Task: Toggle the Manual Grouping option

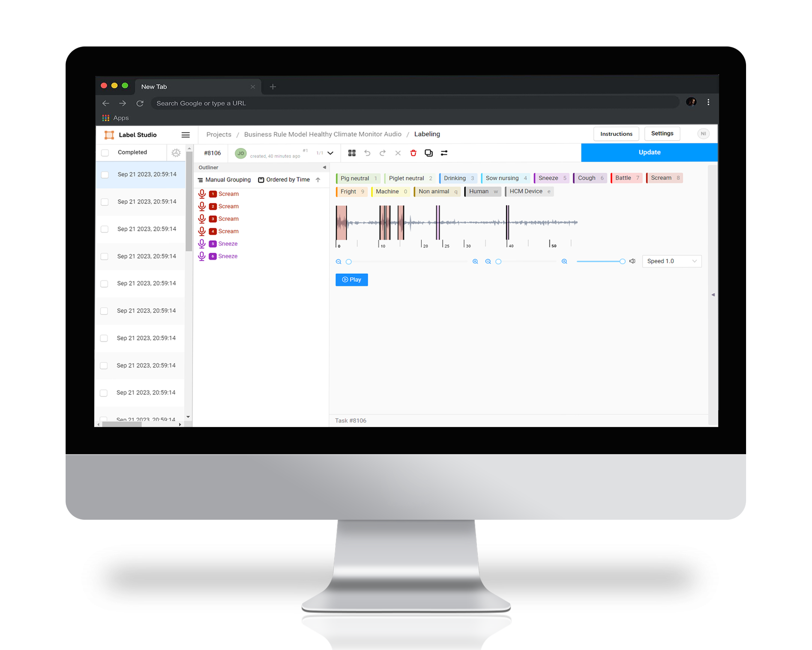Action: [225, 180]
